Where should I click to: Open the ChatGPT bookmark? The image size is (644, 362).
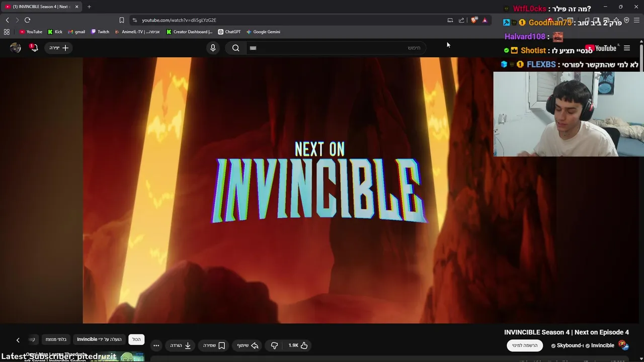(x=229, y=32)
